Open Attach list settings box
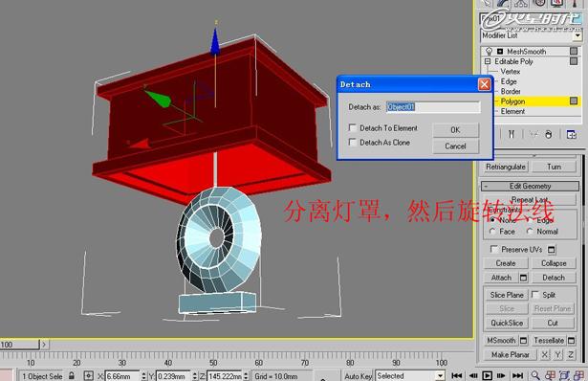The height and width of the screenshot is (381, 588). click(x=524, y=278)
